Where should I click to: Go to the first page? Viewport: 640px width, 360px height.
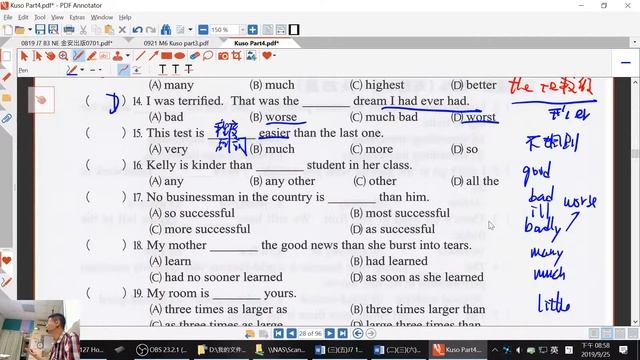pos(278,333)
